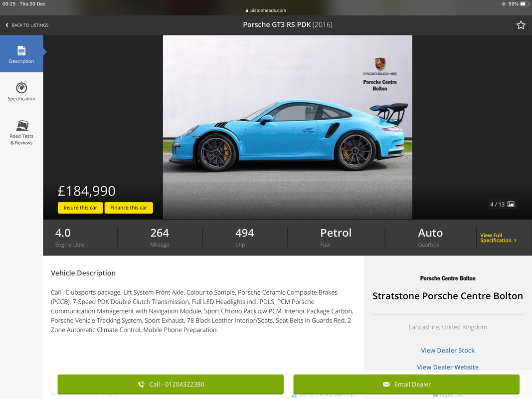This screenshot has height=399, width=532.
Task: Tap the Wi-Fi icon in status bar
Action: [x=504, y=4]
